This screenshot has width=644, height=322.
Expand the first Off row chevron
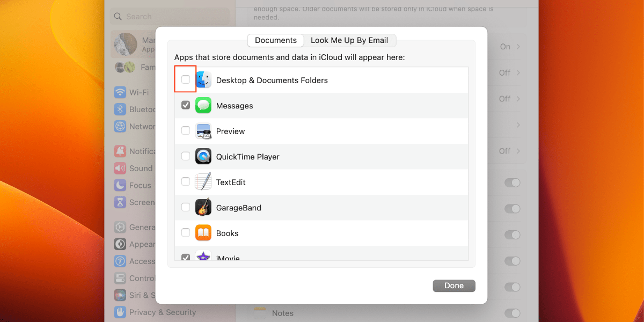[x=512, y=72]
